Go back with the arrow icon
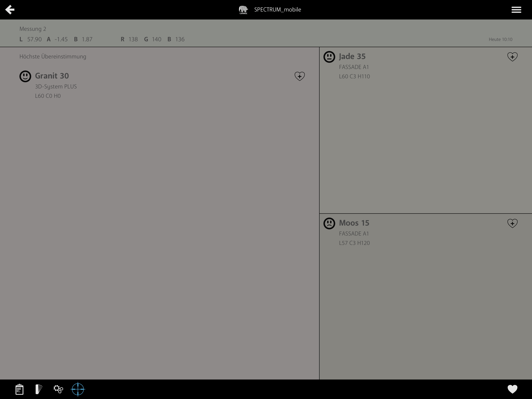This screenshot has height=399, width=532. click(10, 10)
